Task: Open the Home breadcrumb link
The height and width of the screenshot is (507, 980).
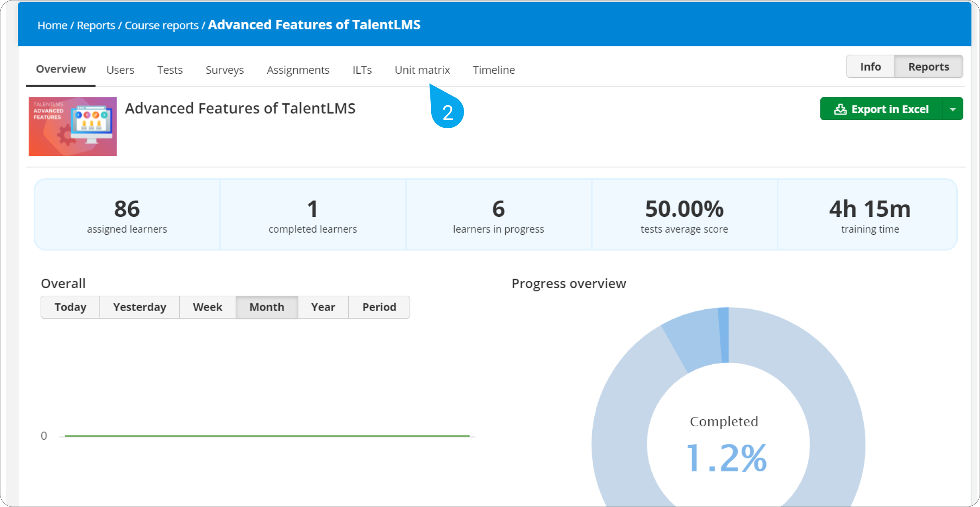Action: point(52,25)
